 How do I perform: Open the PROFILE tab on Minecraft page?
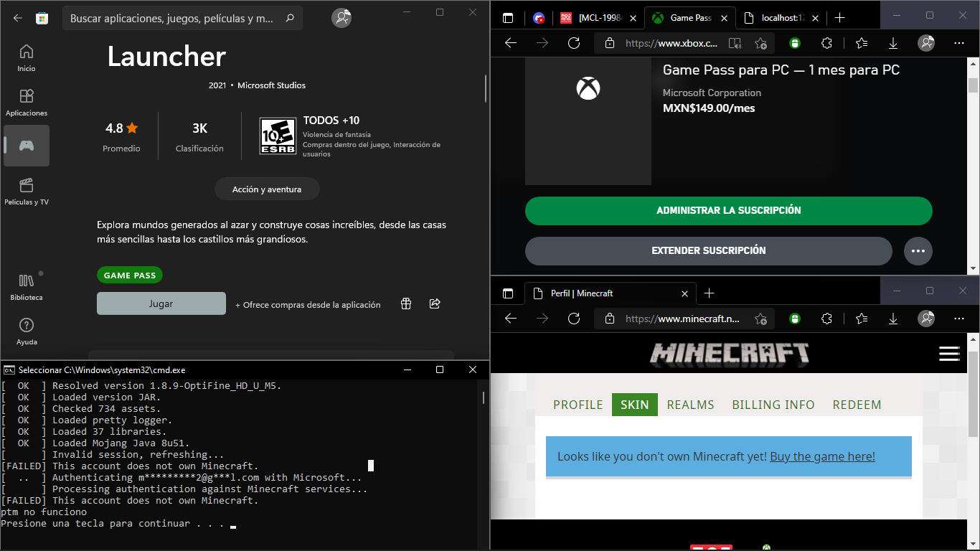(578, 405)
